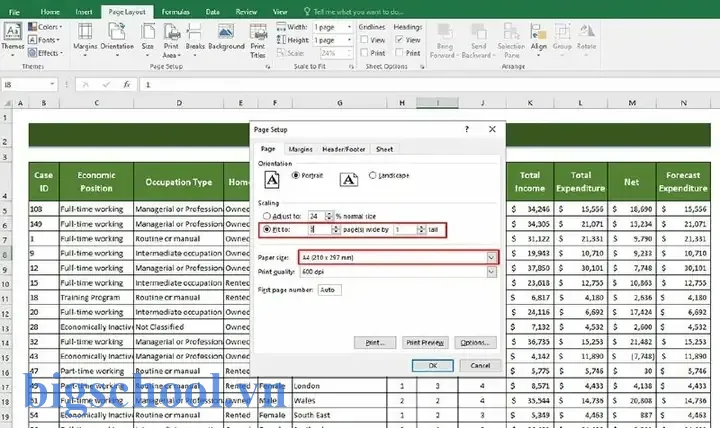The height and width of the screenshot is (428, 720).
Task: Switch to the Home ribbon tab
Action: [x=50, y=12]
